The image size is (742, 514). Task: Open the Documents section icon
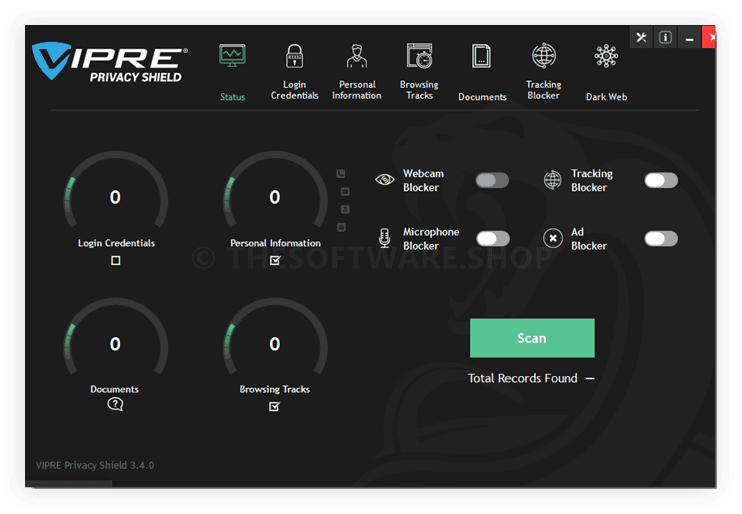pos(482,56)
